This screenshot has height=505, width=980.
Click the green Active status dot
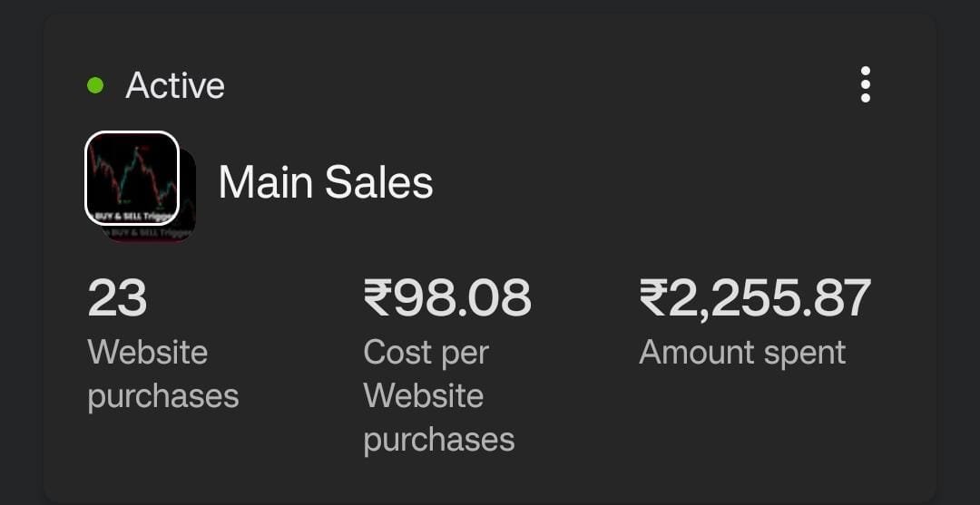(x=95, y=85)
